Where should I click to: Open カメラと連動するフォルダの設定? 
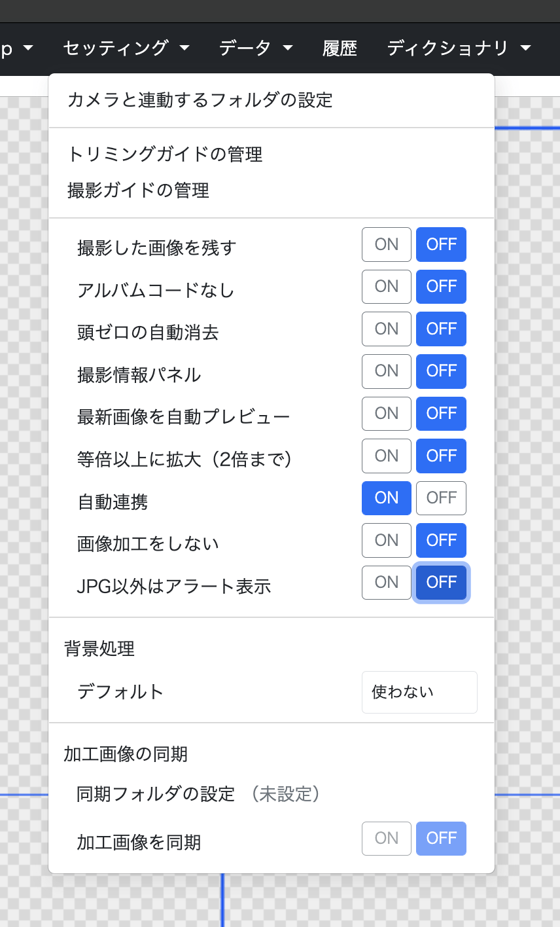click(200, 100)
